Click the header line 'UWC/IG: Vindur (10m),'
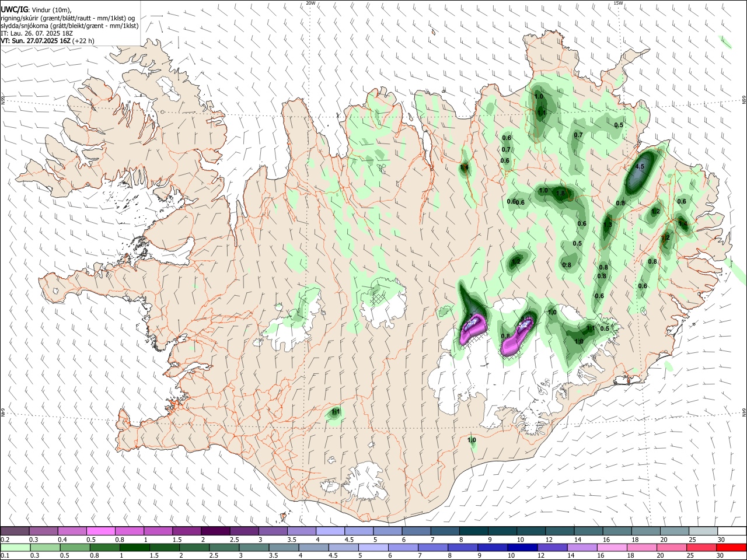This screenshot has height=560, width=747. 36,10
